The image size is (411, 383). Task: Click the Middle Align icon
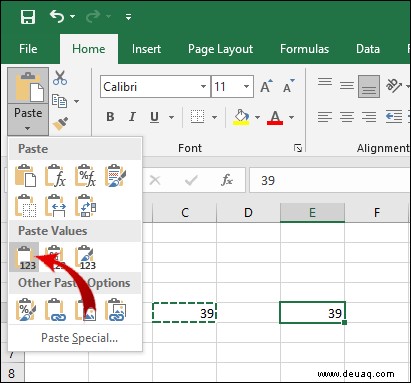point(347,86)
